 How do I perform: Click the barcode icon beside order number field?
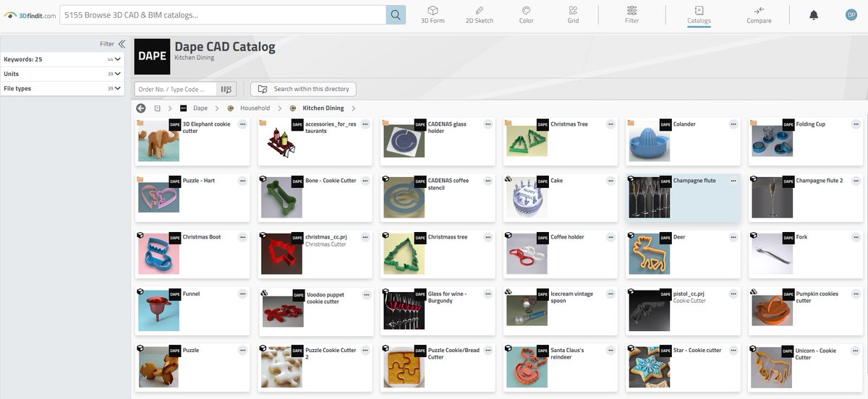pos(226,89)
